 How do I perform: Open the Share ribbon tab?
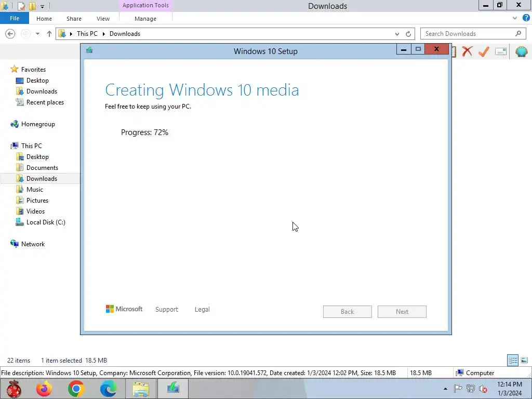[x=74, y=19]
